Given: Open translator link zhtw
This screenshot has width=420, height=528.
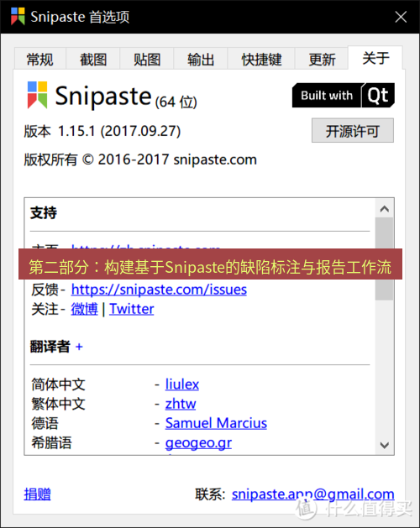Looking at the screenshot, I should [x=181, y=404].
